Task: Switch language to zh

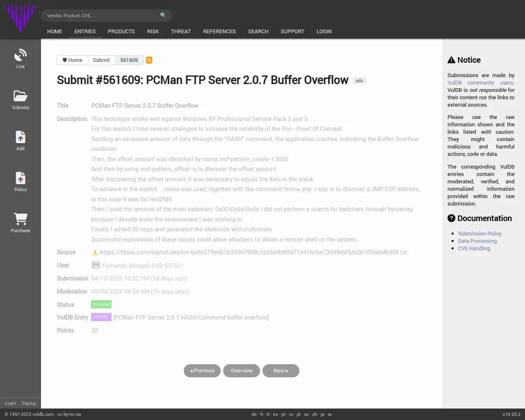Action: [315, 414]
